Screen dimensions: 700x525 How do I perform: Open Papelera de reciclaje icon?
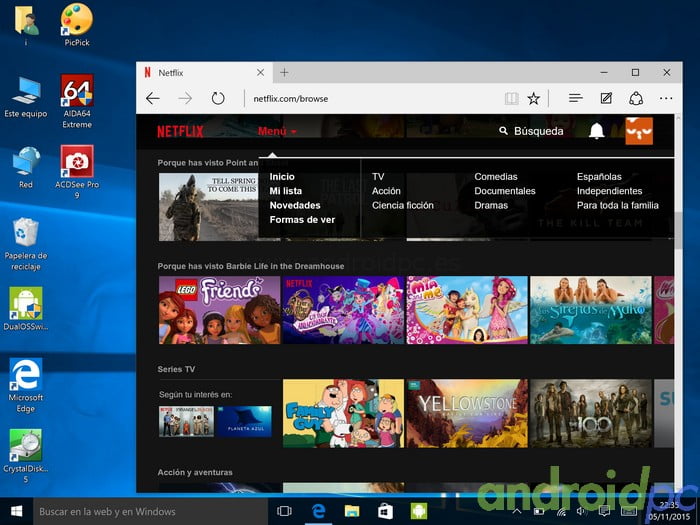tap(26, 244)
